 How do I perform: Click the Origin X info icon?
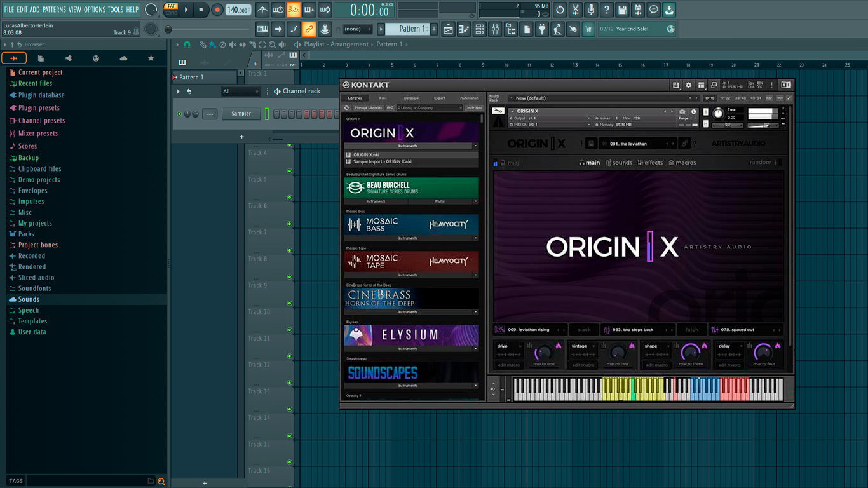tap(693, 111)
